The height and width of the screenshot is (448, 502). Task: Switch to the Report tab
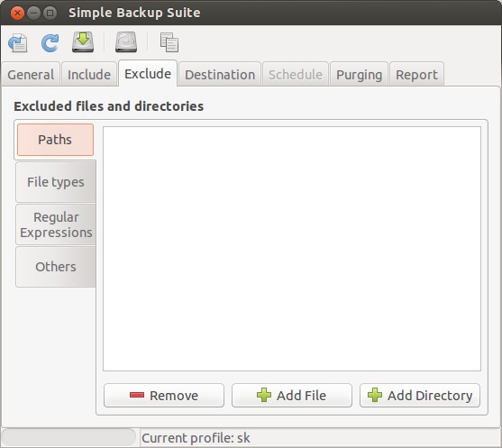click(x=416, y=74)
